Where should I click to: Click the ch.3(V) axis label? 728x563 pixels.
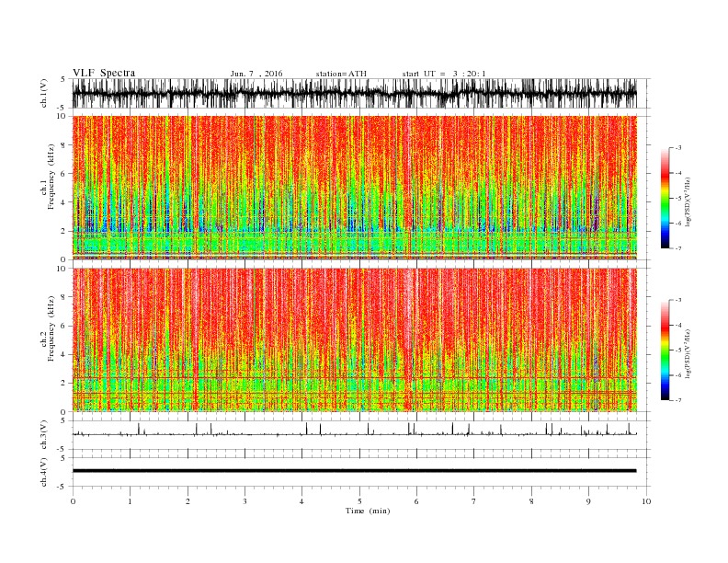pyautogui.click(x=44, y=435)
